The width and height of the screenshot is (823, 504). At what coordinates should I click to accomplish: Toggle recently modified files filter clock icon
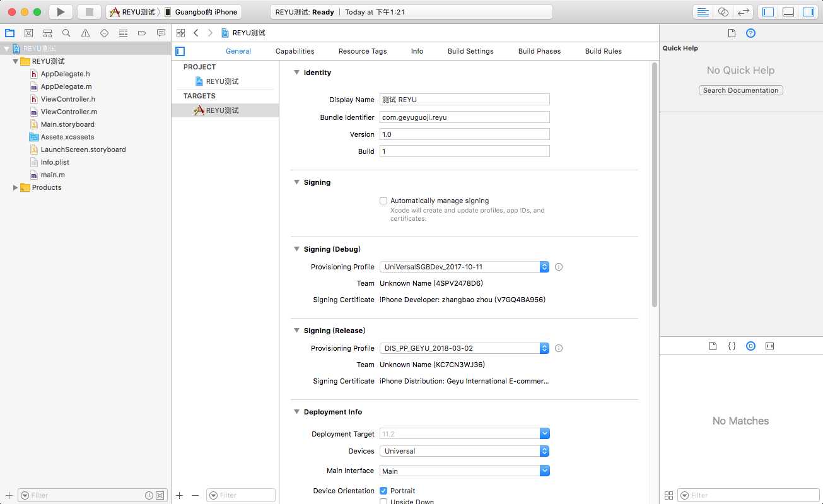149,496
